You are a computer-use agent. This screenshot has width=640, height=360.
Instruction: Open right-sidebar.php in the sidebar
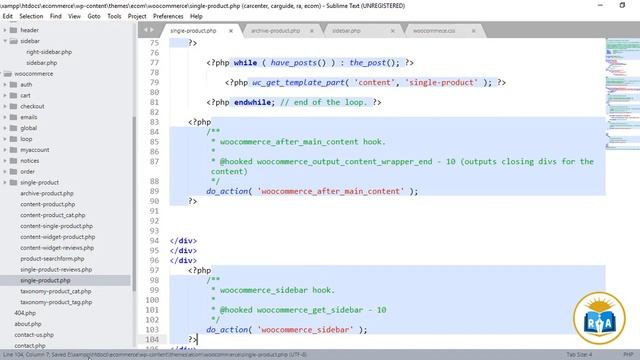click(x=49, y=52)
